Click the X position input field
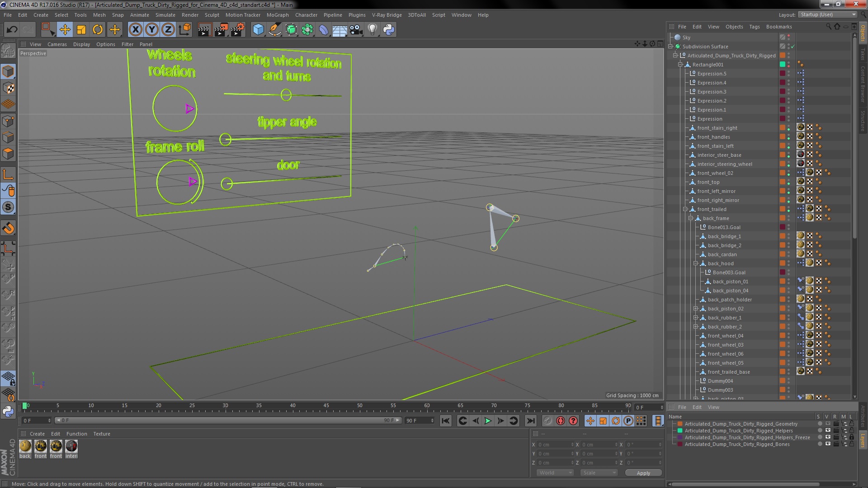The height and width of the screenshot is (488, 868). click(x=556, y=445)
